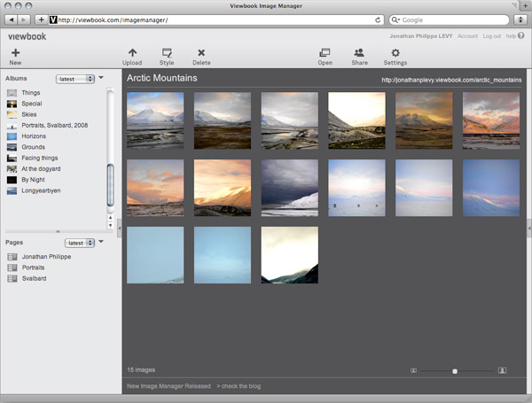Click the Portraits page icon

[x=12, y=267]
